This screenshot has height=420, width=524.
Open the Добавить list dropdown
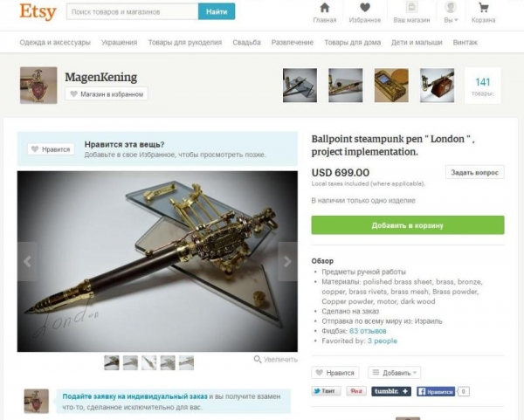point(395,373)
